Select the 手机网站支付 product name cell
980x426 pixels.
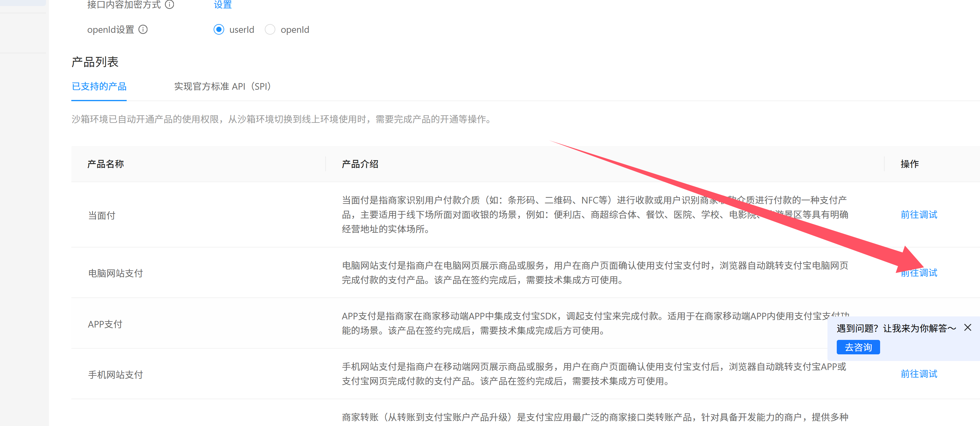pyautogui.click(x=115, y=375)
